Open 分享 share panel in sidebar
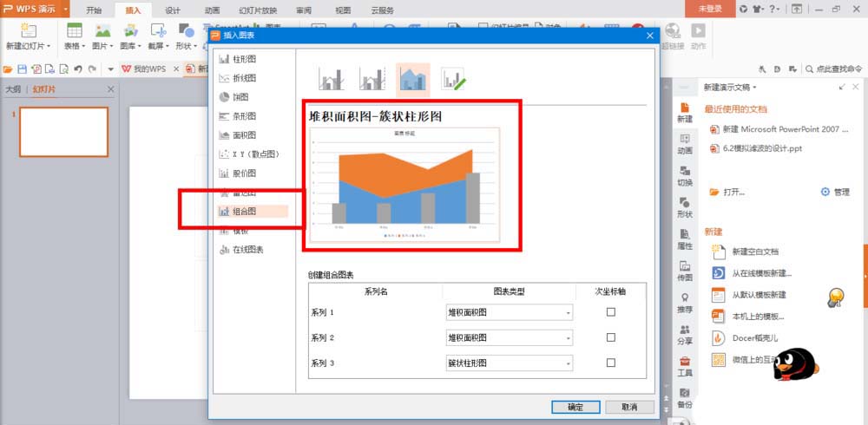This screenshot has height=425, width=868. 685,335
